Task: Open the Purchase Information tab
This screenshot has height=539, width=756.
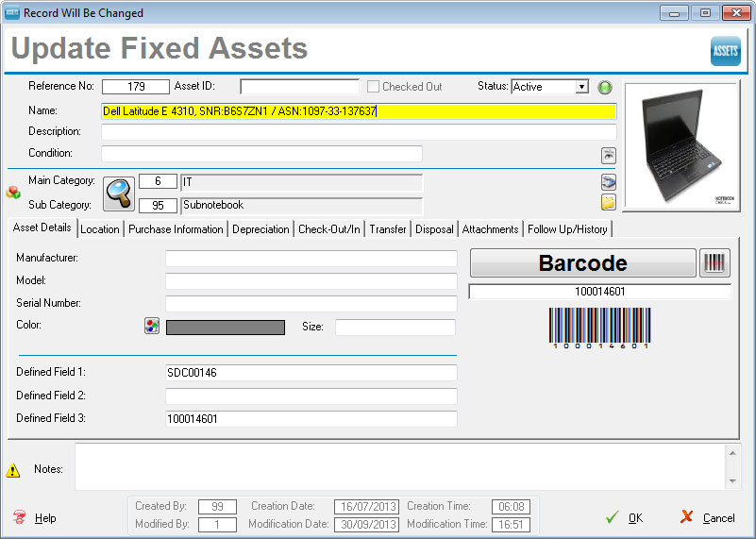Action: pos(176,229)
